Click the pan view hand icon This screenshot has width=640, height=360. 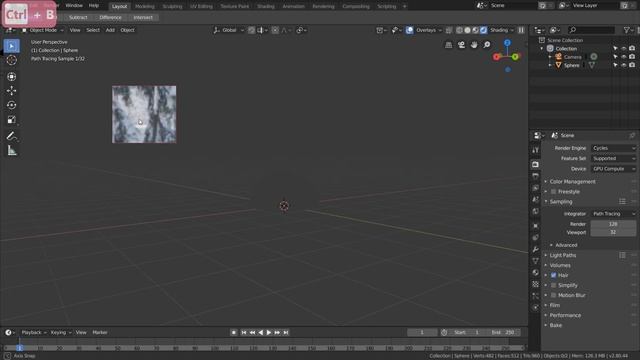474,45
